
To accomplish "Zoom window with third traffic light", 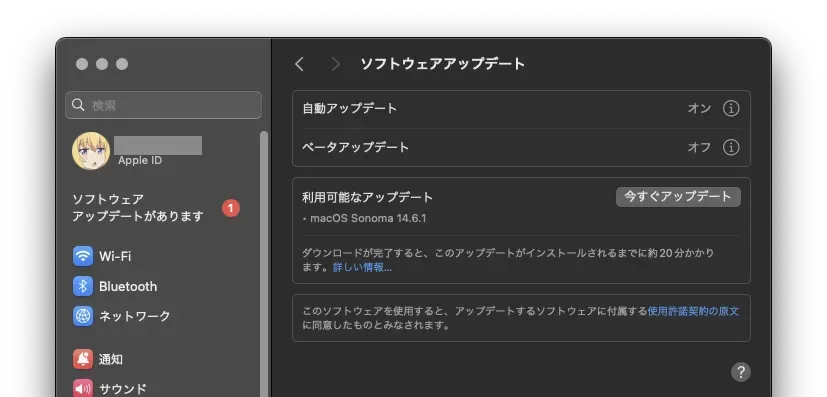I will (x=122, y=64).
